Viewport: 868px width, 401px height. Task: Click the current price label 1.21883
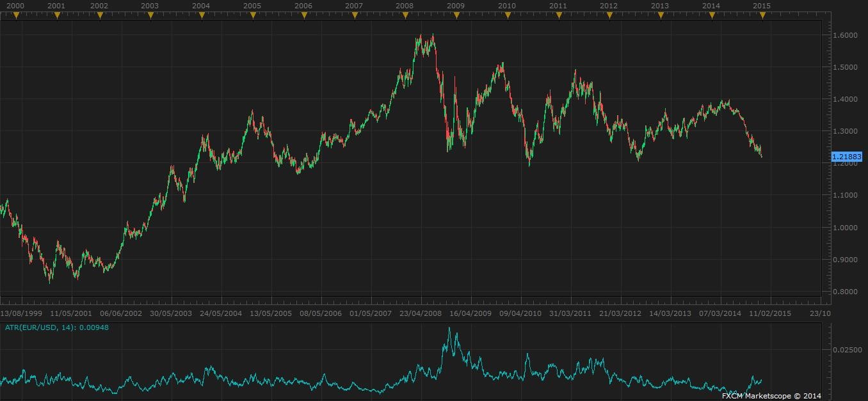846,157
